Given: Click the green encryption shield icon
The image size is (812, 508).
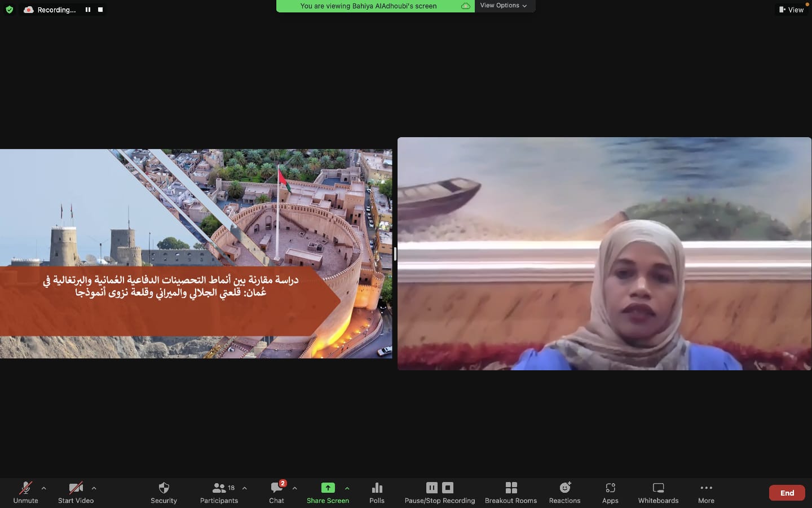Looking at the screenshot, I should (x=9, y=10).
